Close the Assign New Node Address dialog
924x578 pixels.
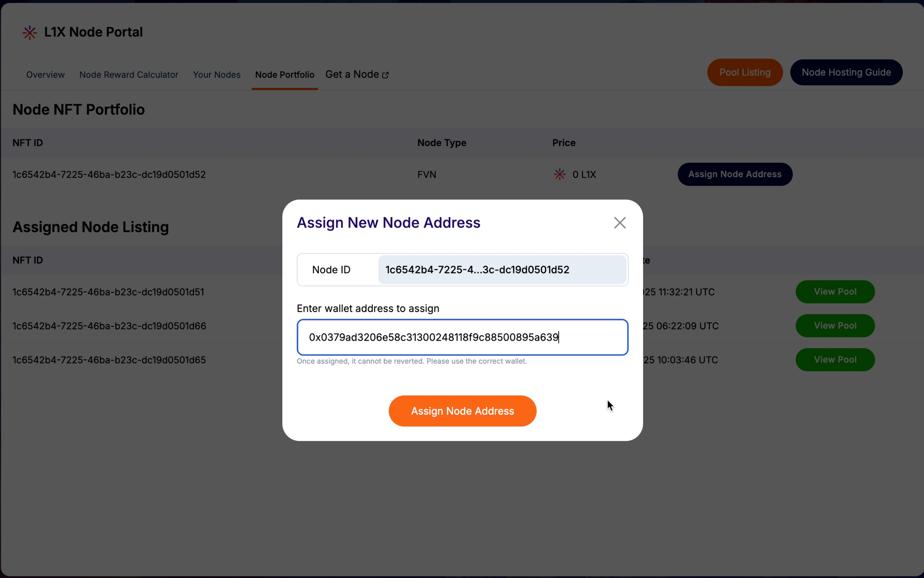click(x=620, y=223)
